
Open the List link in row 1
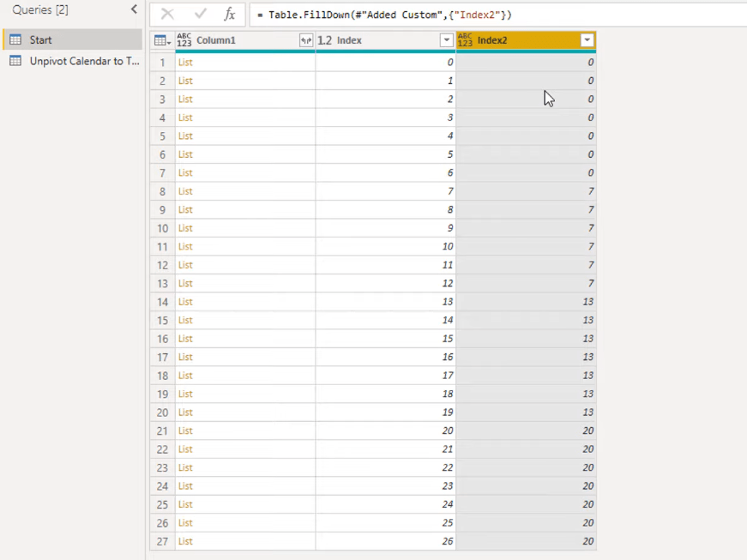185,62
